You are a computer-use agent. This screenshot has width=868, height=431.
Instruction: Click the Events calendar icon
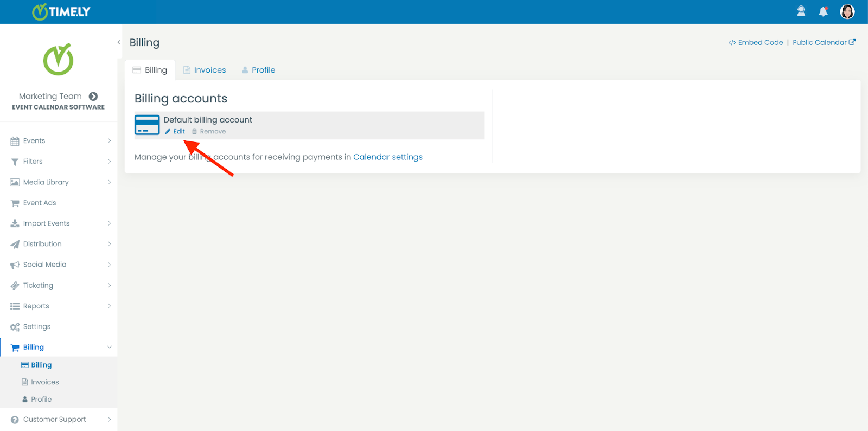click(x=15, y=141)
